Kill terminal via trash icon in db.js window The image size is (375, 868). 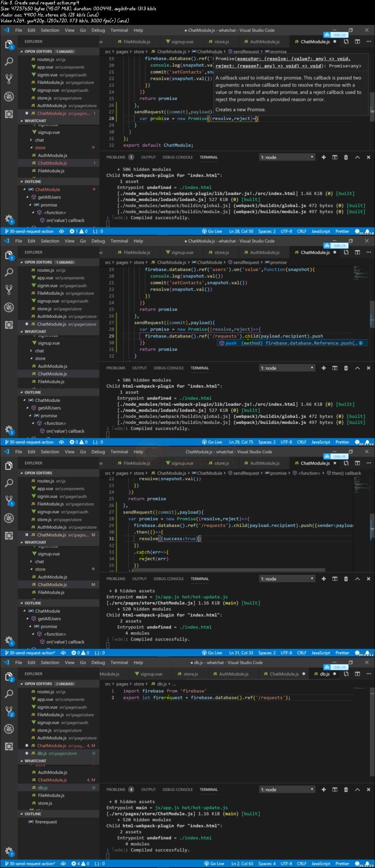pyautogui.click(x=346, y=790)
